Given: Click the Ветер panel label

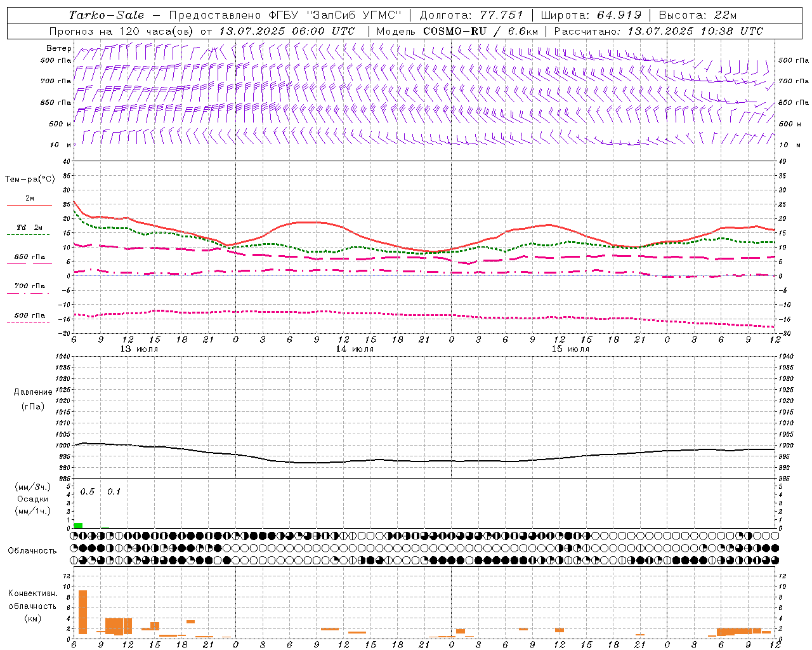Looking at the screenshot, I should click(59, 48).
